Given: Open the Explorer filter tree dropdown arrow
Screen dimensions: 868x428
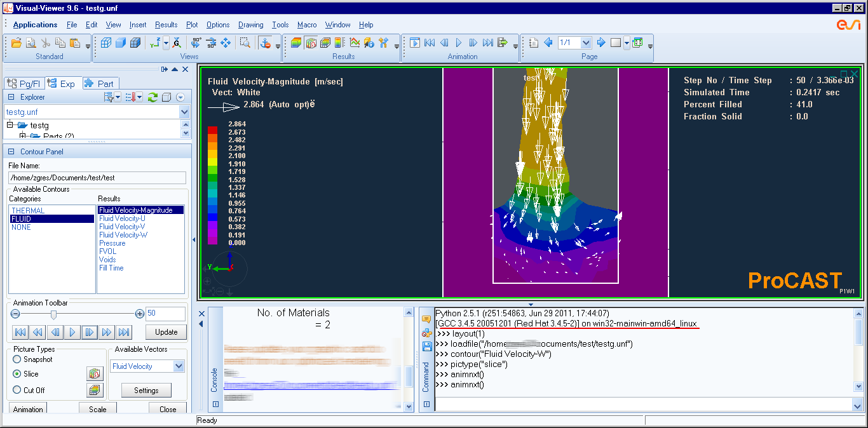Looking at the screenshot, I should click(x=118, y=97).
